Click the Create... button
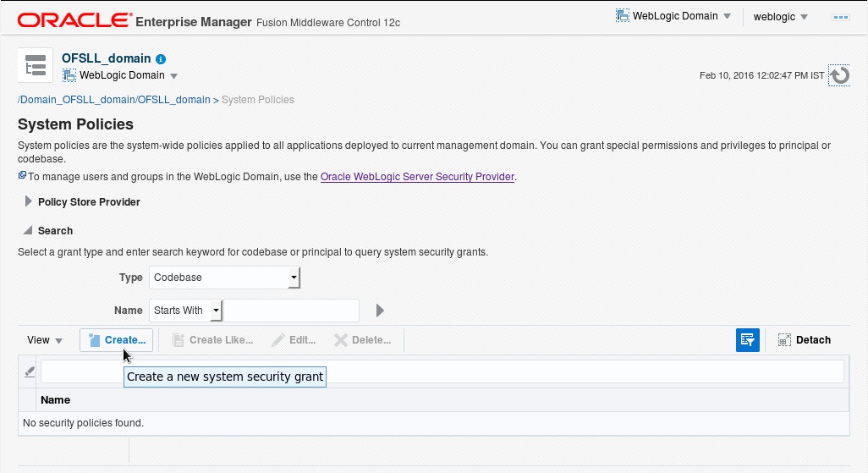868x473 pixels. pyautogui.click(x=116, y=340)
